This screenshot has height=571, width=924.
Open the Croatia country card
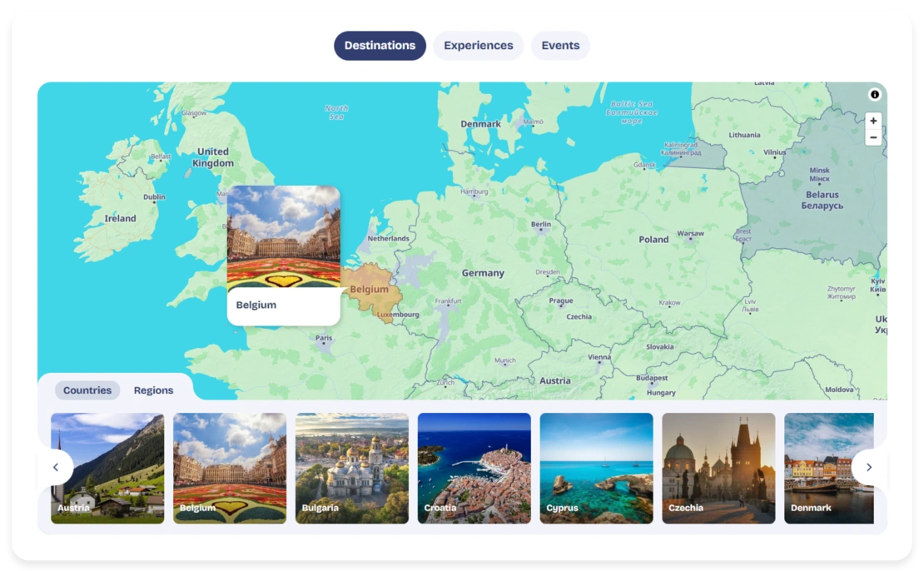click(x=474, y=468)
